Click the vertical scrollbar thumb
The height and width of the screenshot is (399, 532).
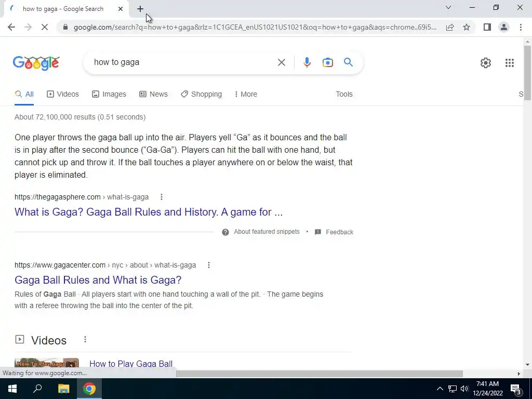tap(527, 73)
